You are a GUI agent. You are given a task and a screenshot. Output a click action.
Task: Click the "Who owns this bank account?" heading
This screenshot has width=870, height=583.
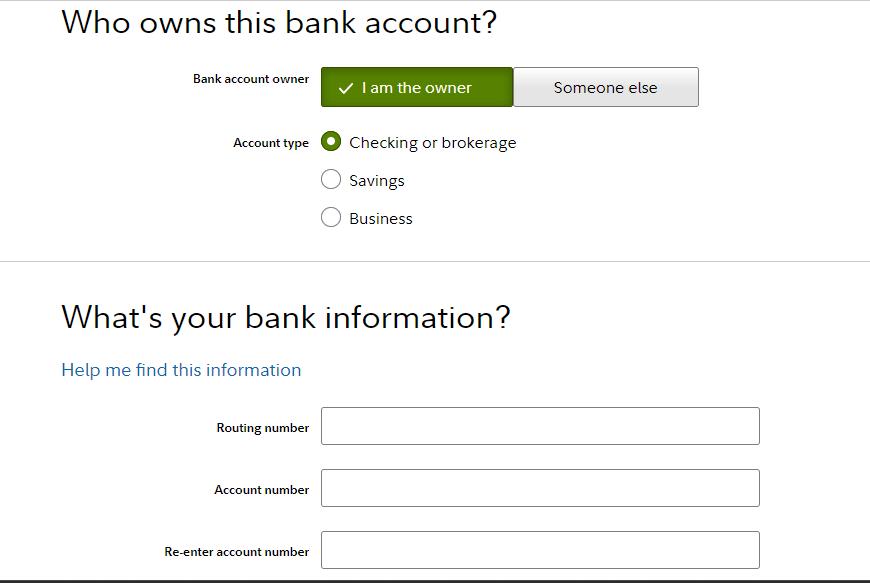[279, 23]
